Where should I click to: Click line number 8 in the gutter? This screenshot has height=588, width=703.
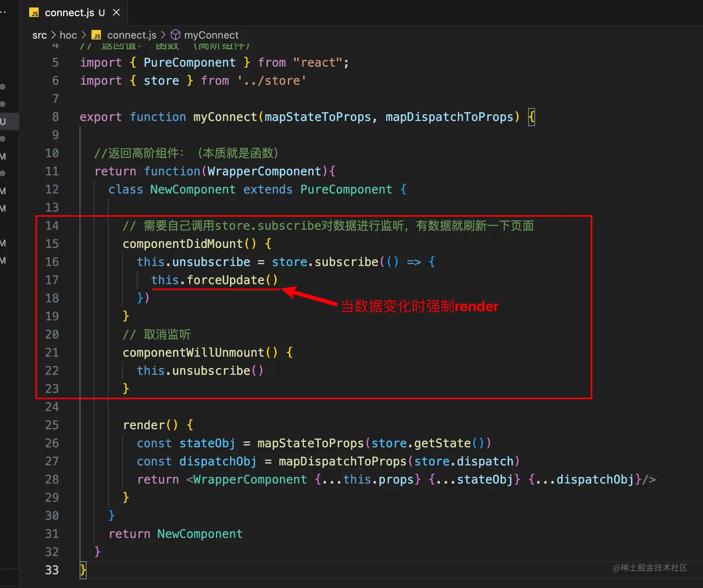pyautogui.click(x=55, y=117)
